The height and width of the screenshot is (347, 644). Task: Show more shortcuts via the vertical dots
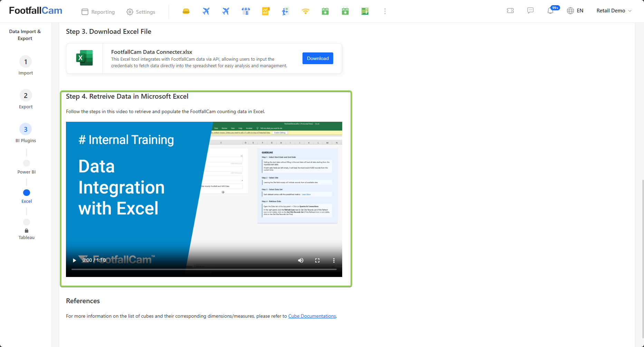385,11
